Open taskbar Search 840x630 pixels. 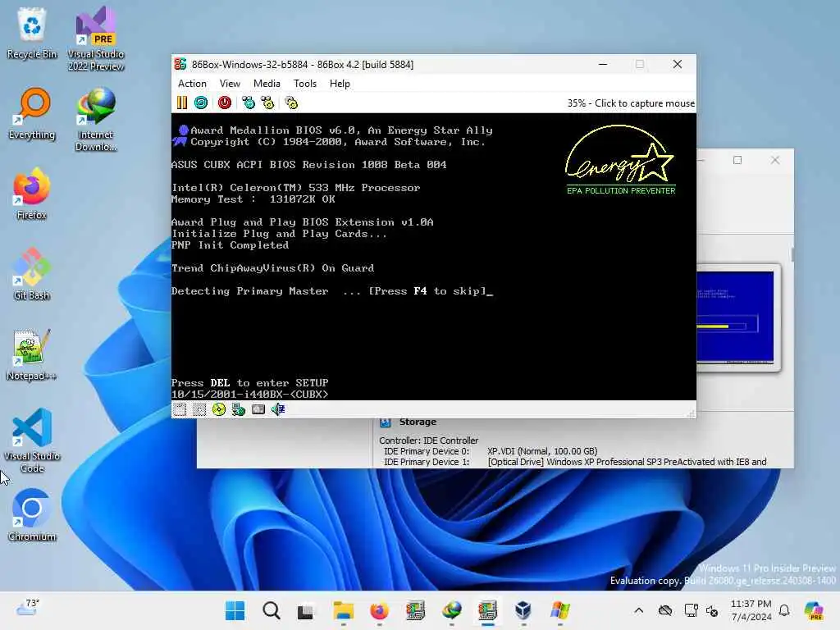[271, 610]
